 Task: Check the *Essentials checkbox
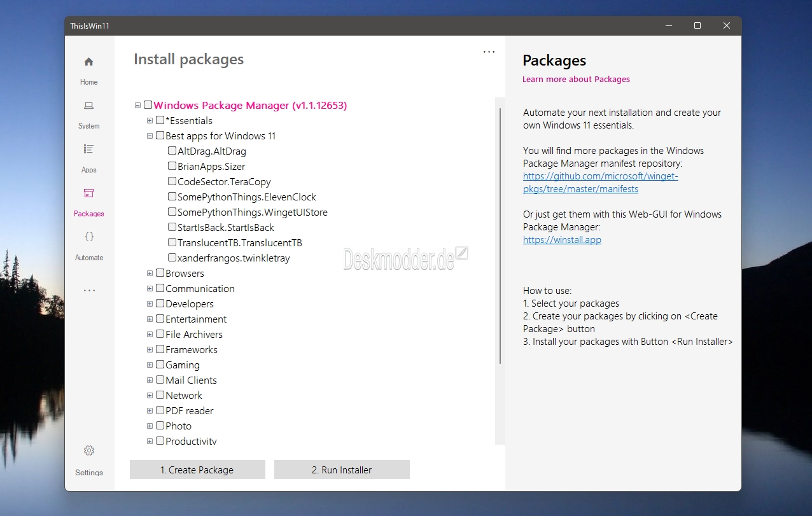pos(160,120)
